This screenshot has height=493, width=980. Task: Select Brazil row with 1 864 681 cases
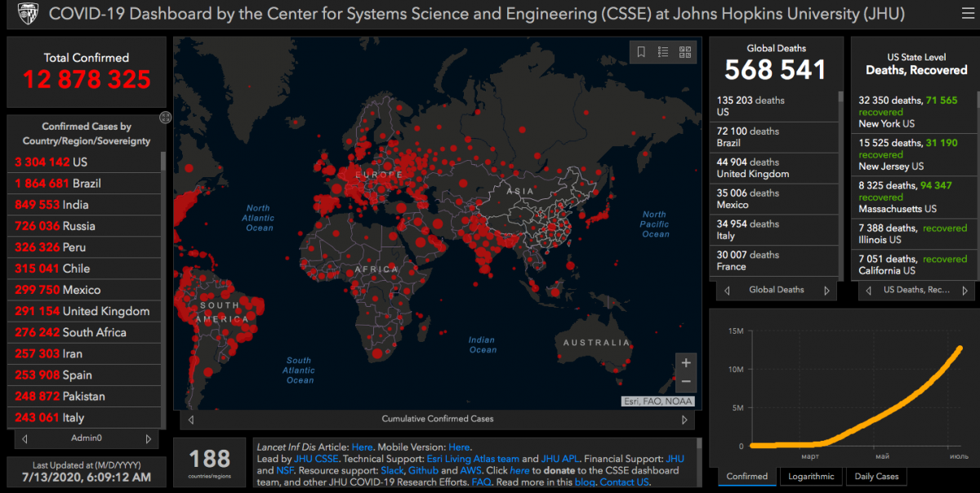[85, 183]
